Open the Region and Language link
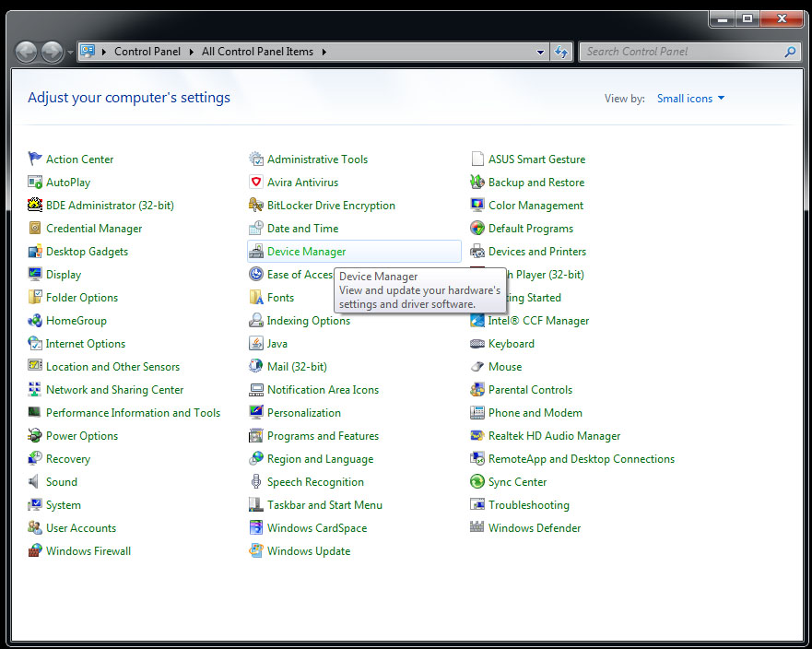The width and height of the screenshot is (812, 649). click(320, 459)
